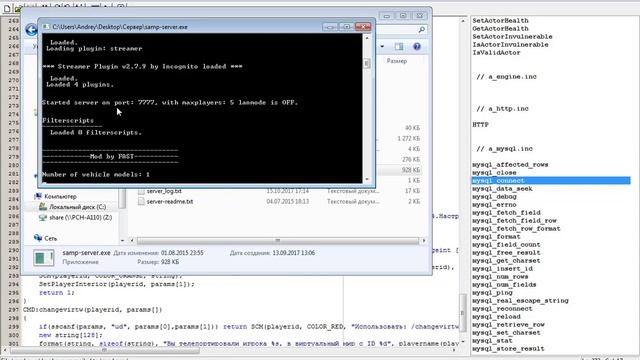Select IsValidActor in the function list
This screenshot has width=640, height=360.
pos(496,53)
